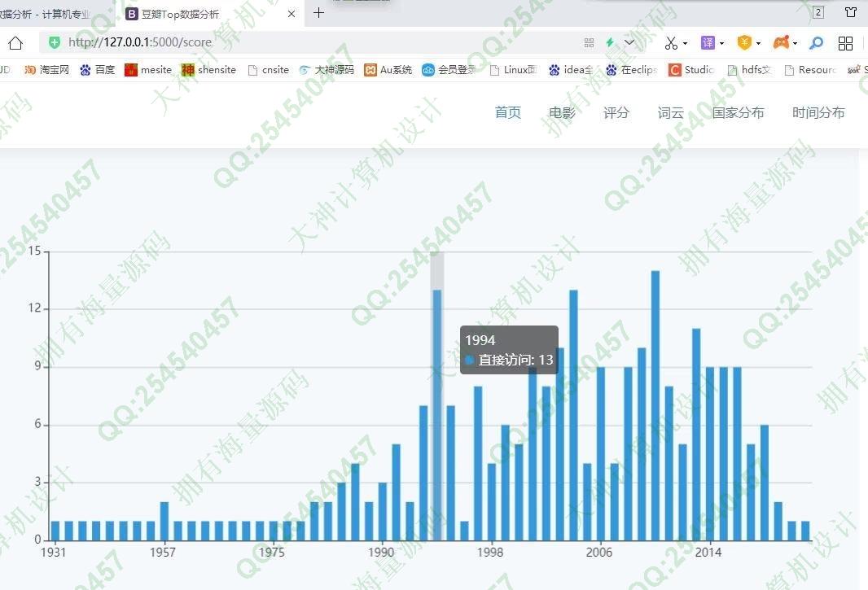Open the translate dropdown arrow
This screenshot has width=868, height=590.
click(x=722, y=43)
